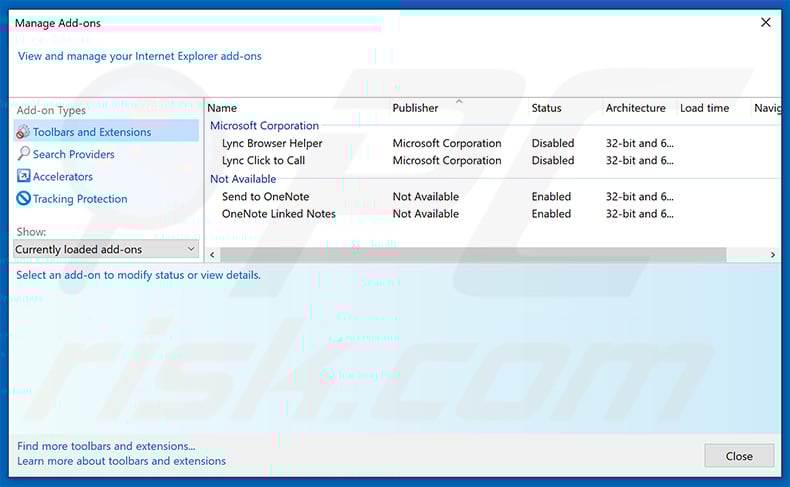Sort list by Architecture column header
The height and width of the screenshot is (487, 790).
(x=635, y=108)
